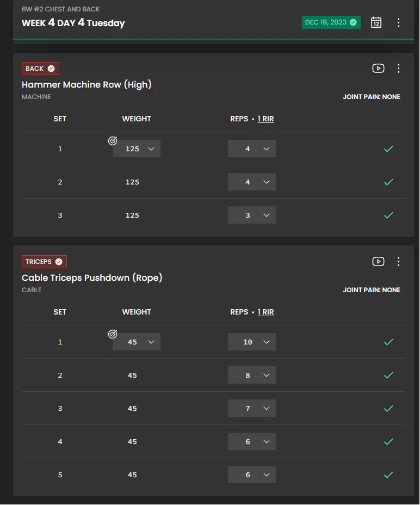The image size is (420, 505).
Task: Toggle set 5 checkmark for Triceps Pushdown
Action: coord(388,475)
